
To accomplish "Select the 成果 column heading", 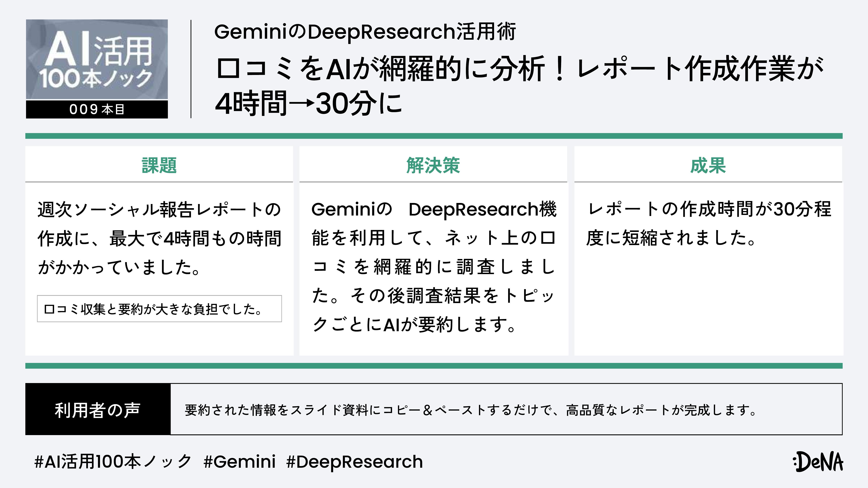I will tap(708, 165).
